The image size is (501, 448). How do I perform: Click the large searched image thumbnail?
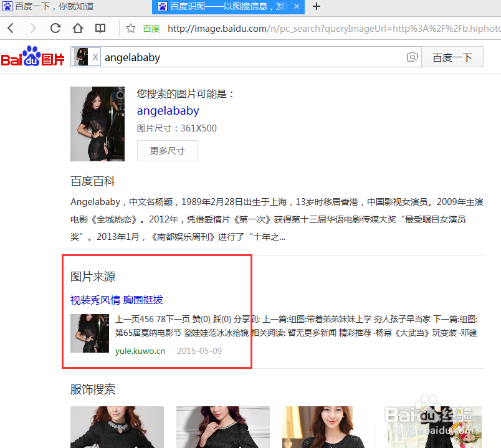pyautogui.click(x=97, y=123)
